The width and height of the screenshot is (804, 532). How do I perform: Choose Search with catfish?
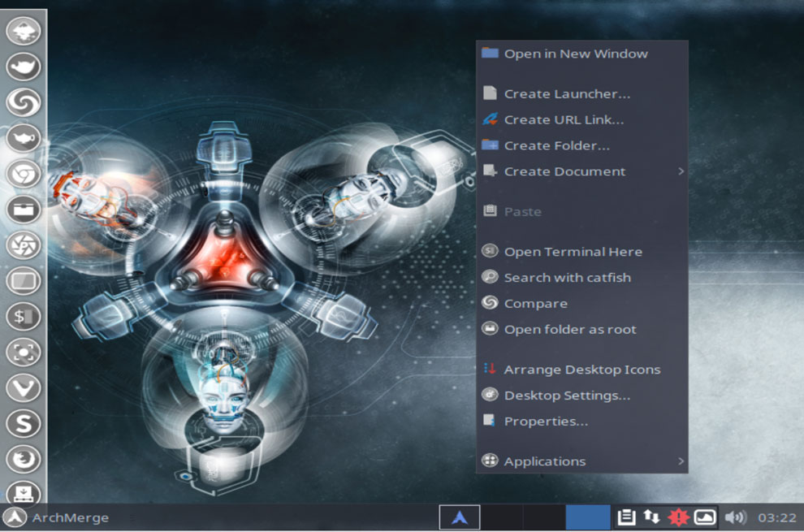pyautogui.click(x=582, y=278)
